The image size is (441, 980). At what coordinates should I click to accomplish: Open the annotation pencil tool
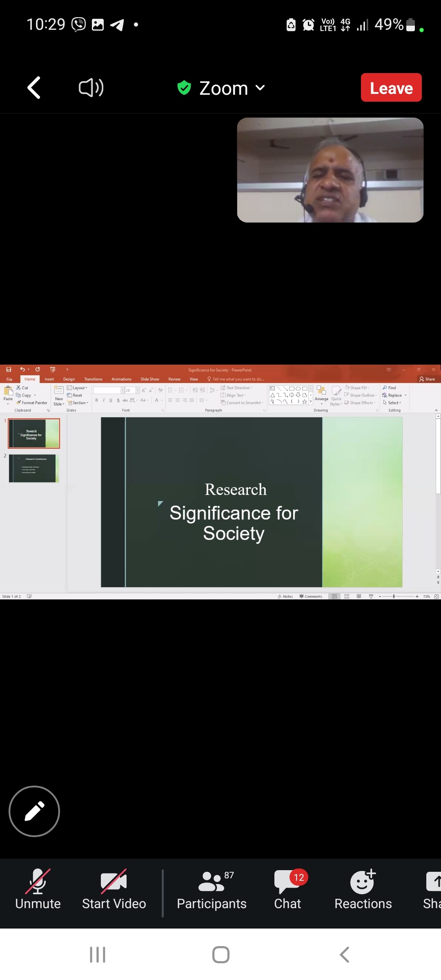coord(34,811)
